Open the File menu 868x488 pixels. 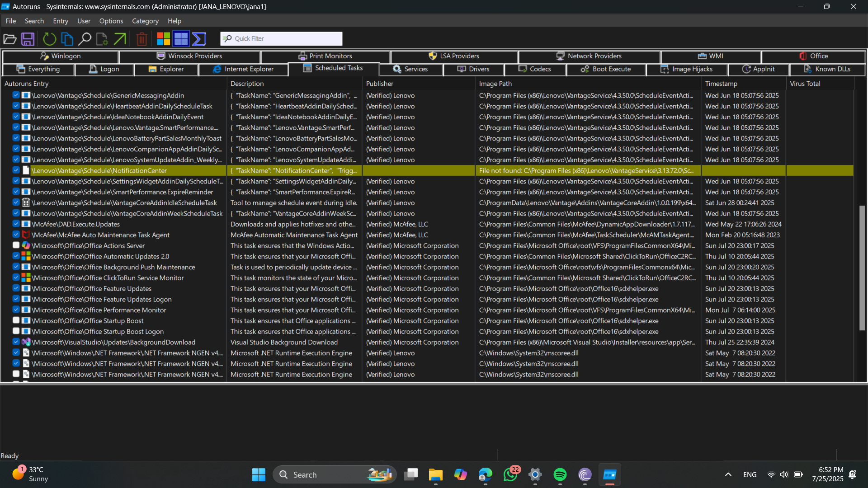(x=11, y=21)
